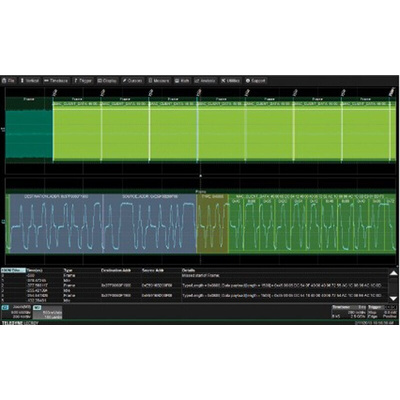400x400 pixels.
Task: Open the Timebase menu
Action: 56,81
